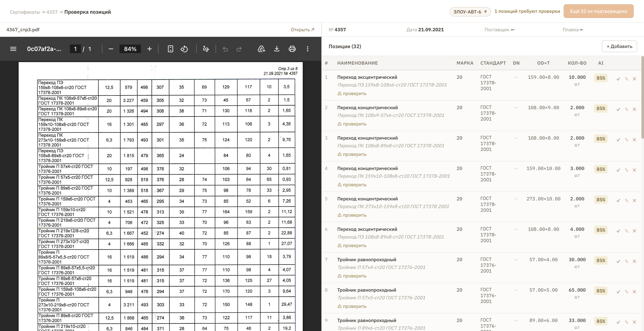Delete position 1 with red cross
This screenshot has width=644, height=331.
point(635,79)
